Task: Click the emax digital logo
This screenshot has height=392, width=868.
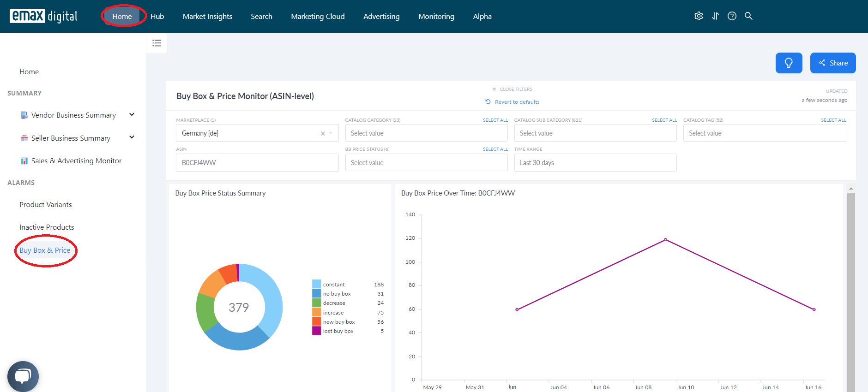Action: coord(43,16)
